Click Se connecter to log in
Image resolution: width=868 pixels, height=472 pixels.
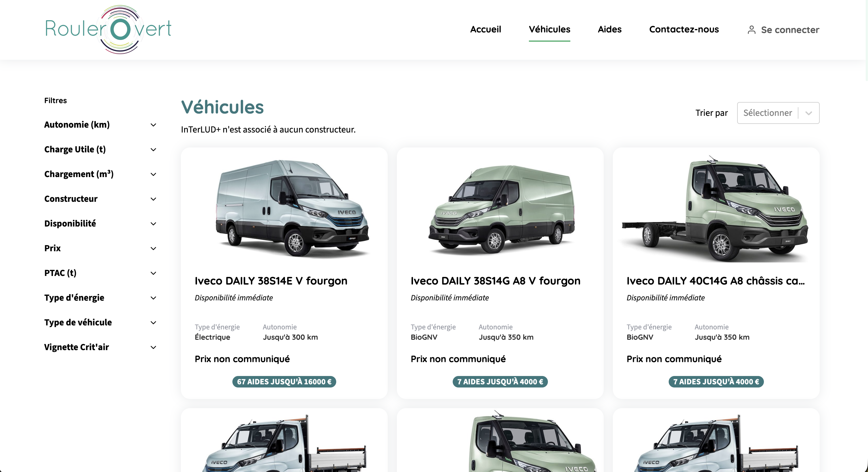(x=789, y=30)
